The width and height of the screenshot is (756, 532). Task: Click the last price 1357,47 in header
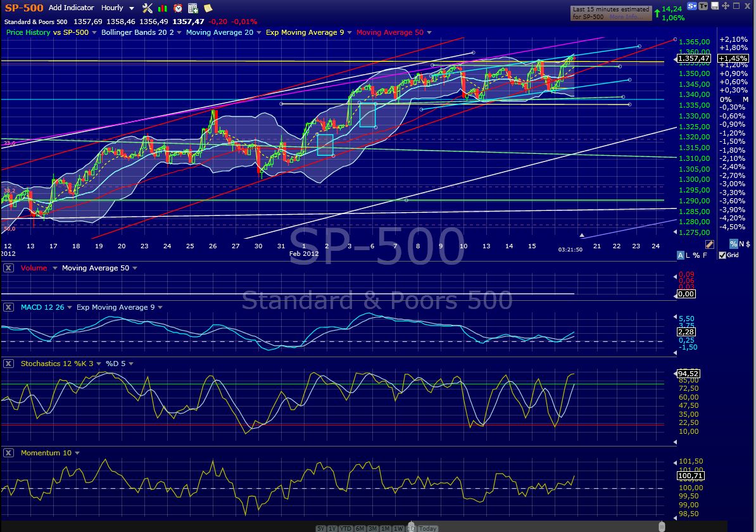click(188, 22)
